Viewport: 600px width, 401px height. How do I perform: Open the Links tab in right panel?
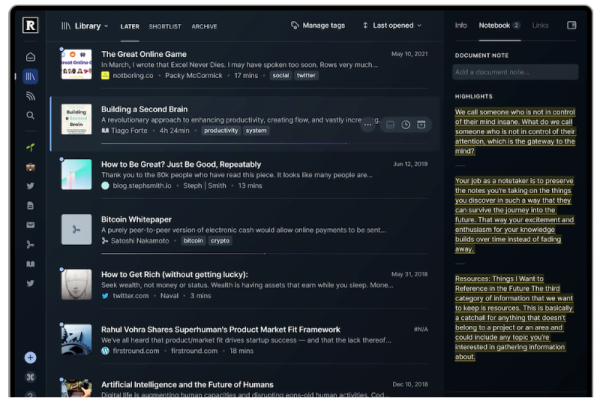click(x=540, y=25)
